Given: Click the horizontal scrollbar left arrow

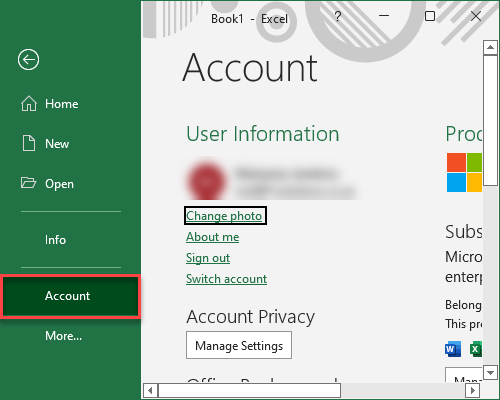Looking at the screenshot, I should click(150, 390).
